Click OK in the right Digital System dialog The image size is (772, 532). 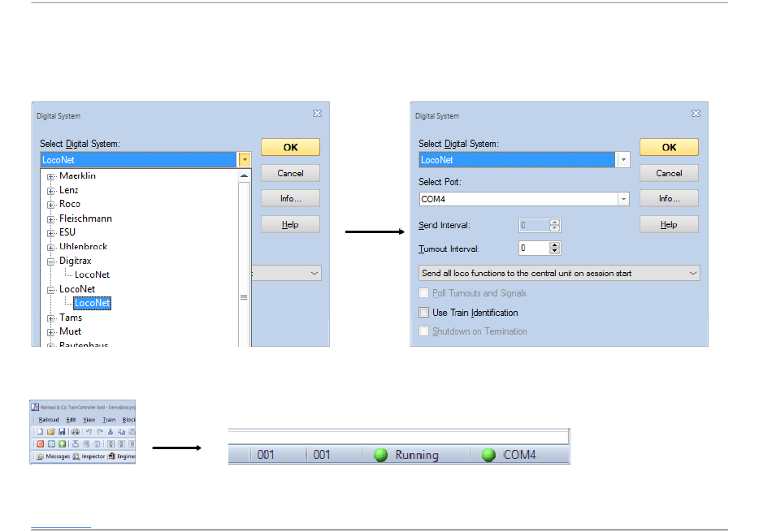669,147
